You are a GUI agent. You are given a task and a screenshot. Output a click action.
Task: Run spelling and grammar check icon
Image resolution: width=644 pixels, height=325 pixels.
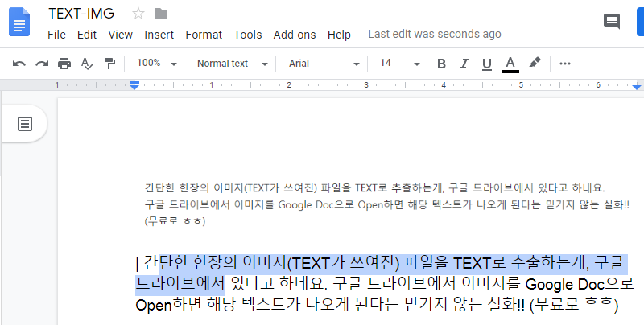(x=87, y=64)
